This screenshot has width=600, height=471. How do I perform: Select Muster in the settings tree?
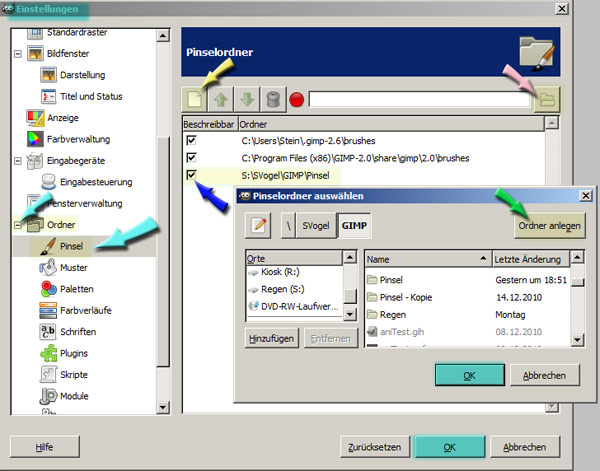coord(73,268)
